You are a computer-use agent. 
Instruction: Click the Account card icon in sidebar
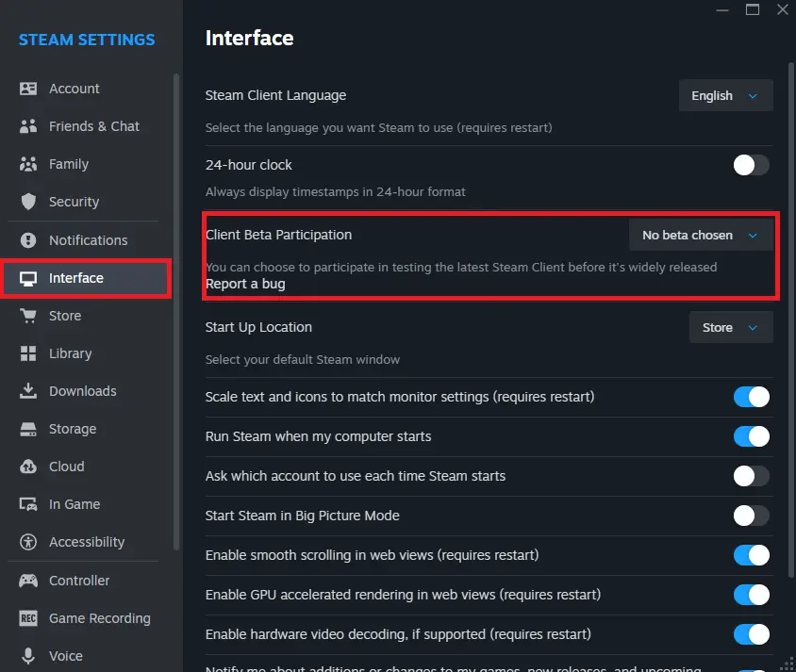(x=28, y=89)
